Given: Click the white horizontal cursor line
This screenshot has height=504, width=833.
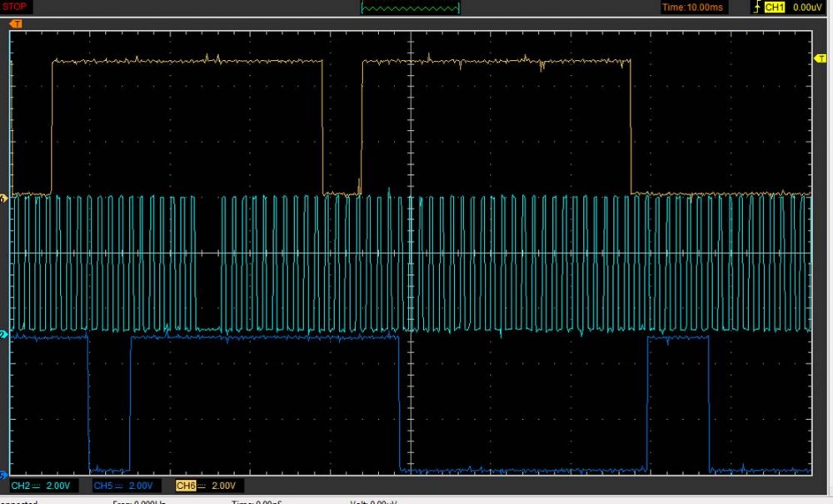Looking at the screenshot, I should [x=208, y=253].
